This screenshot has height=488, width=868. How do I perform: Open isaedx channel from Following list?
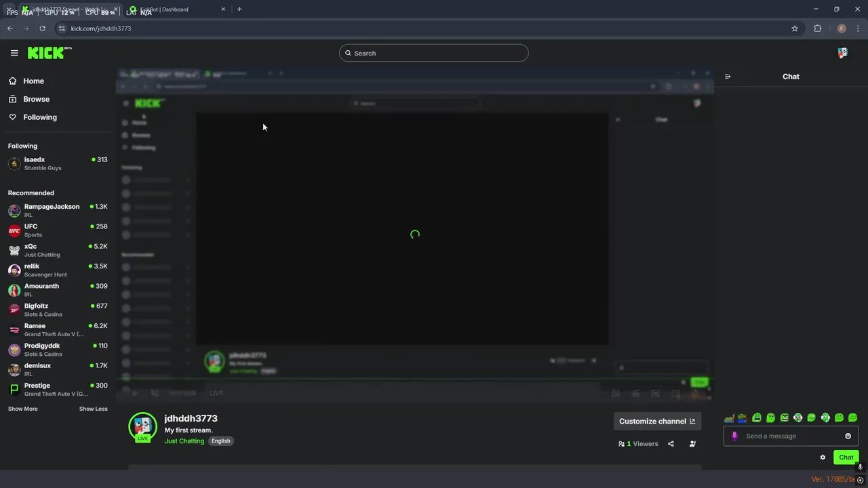point(58,163)
